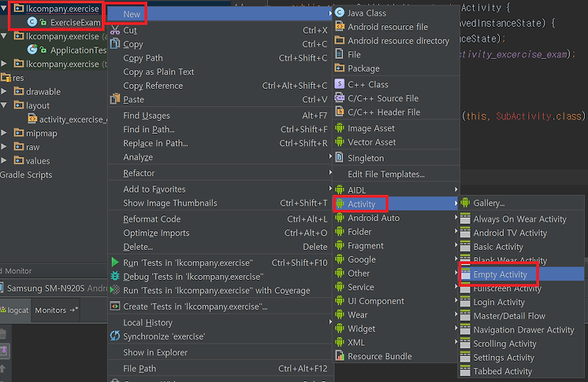Open the Service submenu
Screen dimensions: 588x382
[395, 287]
